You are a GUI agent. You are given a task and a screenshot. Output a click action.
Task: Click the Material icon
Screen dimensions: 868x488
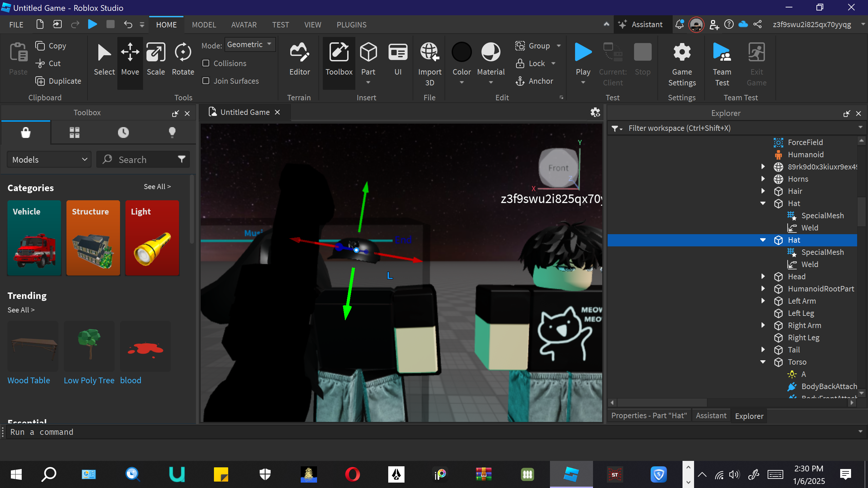(x=491, y=53)
